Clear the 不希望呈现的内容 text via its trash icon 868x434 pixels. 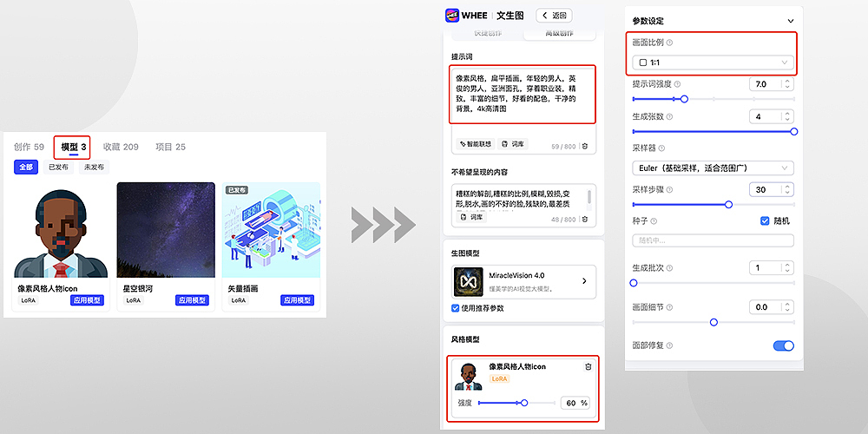coord(584,220)
